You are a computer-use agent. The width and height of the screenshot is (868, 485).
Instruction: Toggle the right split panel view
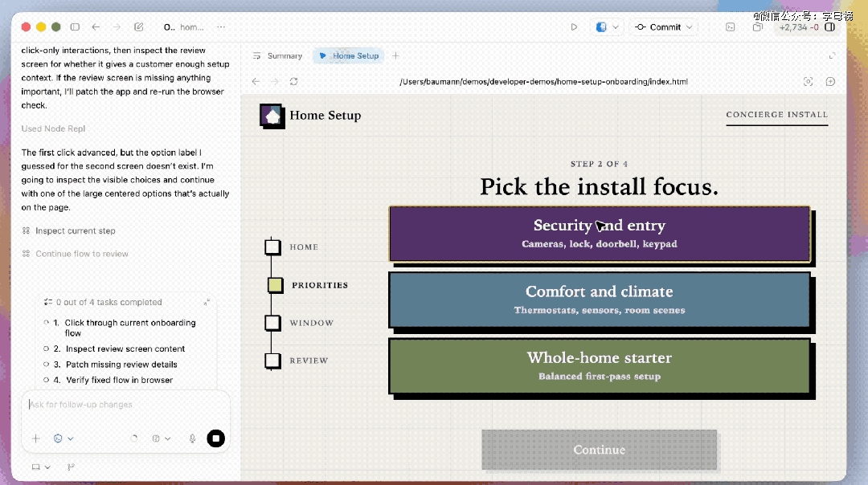click(830, 26)
